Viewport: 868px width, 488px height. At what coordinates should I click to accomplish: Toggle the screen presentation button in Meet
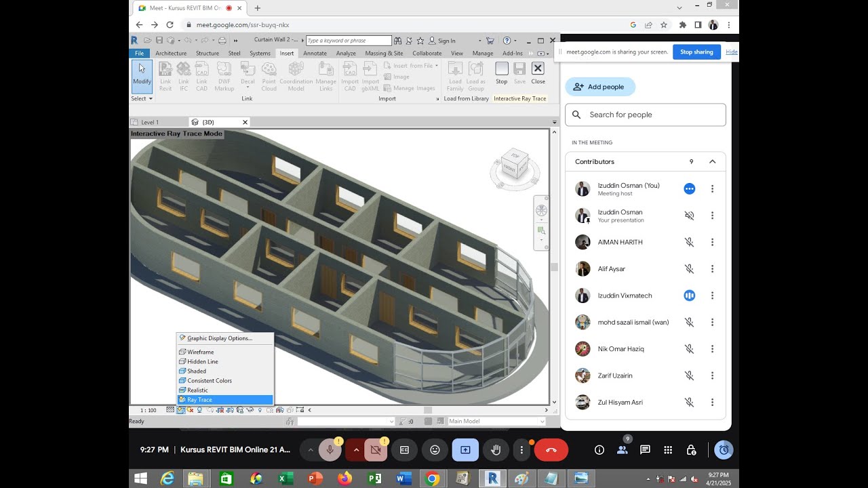[x=465, y=450]
